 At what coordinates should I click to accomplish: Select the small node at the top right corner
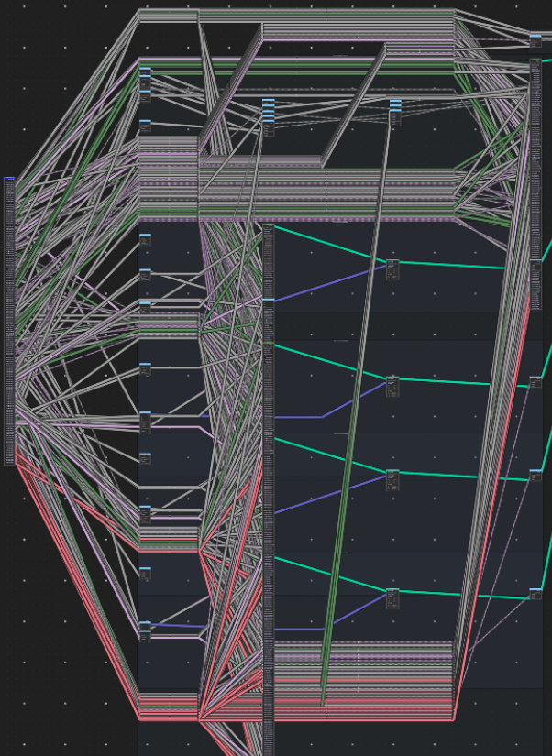[535, 41]
